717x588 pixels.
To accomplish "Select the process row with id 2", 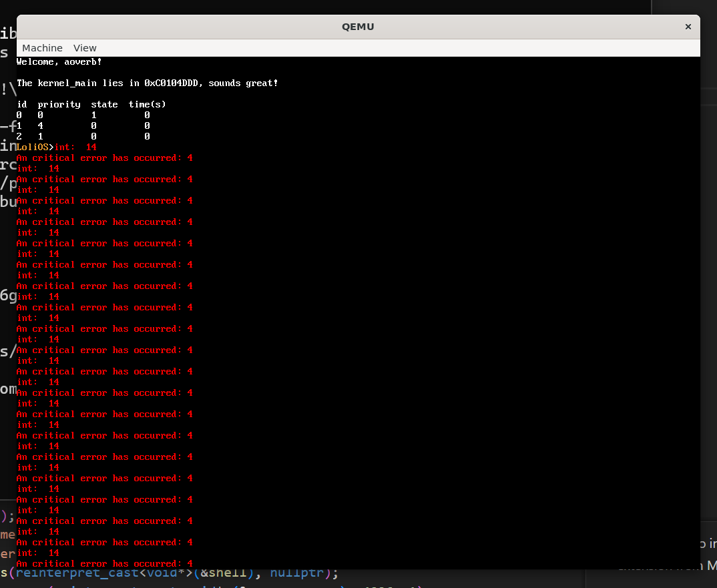I will [x=83, y=137].
